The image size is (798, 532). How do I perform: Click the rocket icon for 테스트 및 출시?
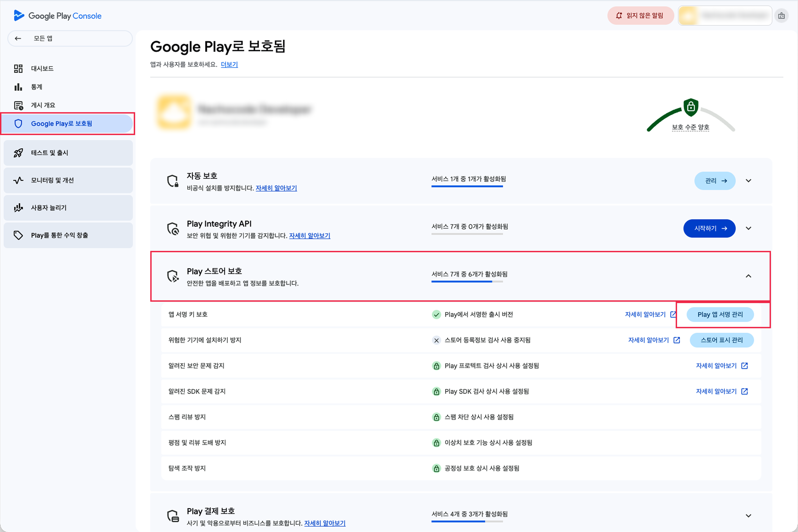coord(18,153)
